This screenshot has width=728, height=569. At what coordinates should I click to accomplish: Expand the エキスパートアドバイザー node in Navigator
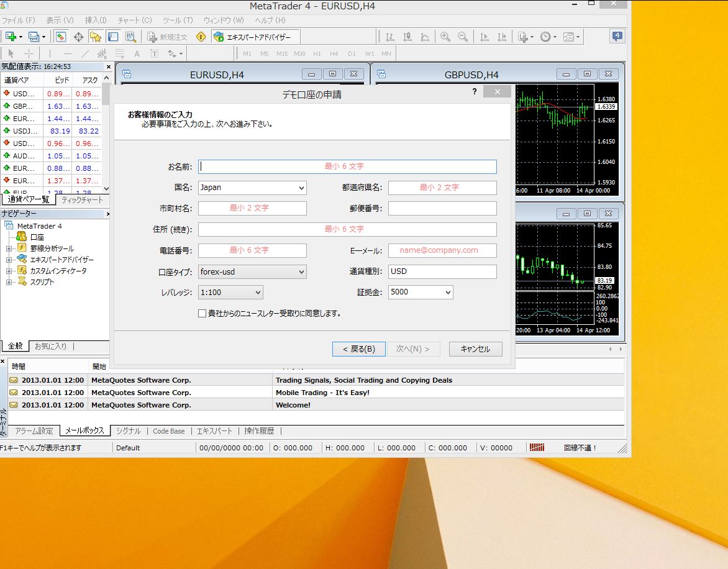(9, 260)
